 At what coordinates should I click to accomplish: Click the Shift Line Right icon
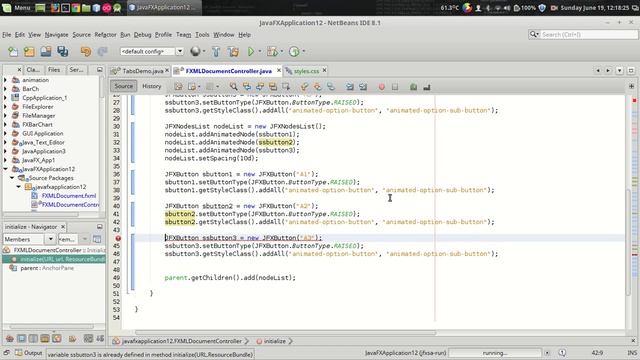click(363, 87)
